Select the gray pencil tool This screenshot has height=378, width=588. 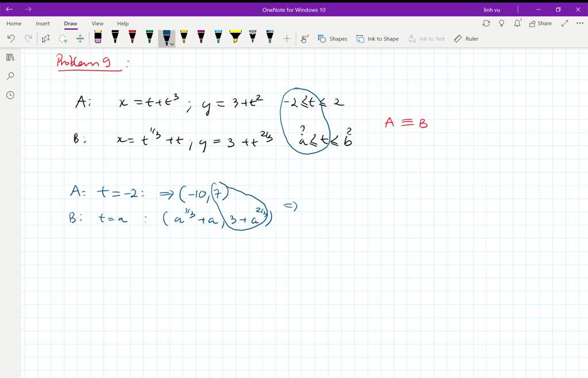pos(253,37)
